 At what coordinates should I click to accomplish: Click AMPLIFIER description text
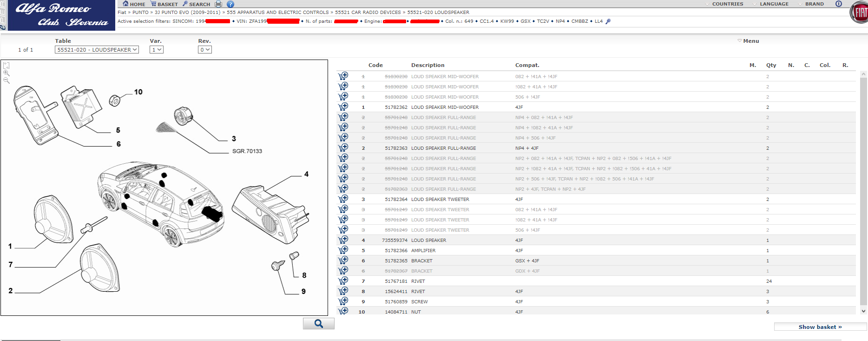[x=423, y=250]
